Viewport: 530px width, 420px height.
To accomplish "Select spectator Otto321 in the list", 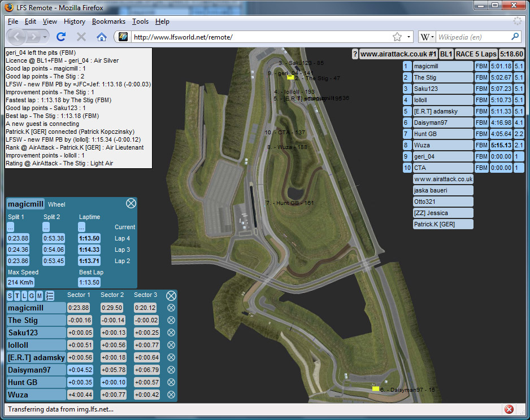I will (443, 202).
